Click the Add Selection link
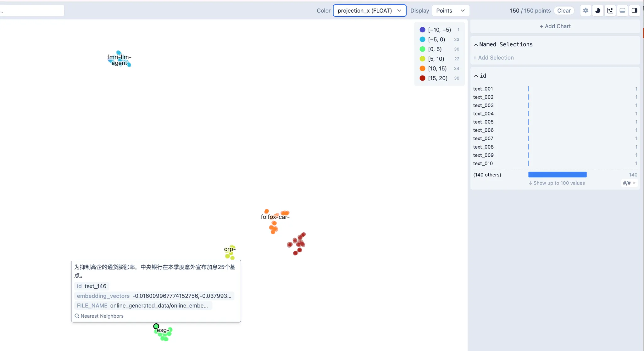Image resolution: width=644 pixels, height=351 pixels. coord(493,58)
